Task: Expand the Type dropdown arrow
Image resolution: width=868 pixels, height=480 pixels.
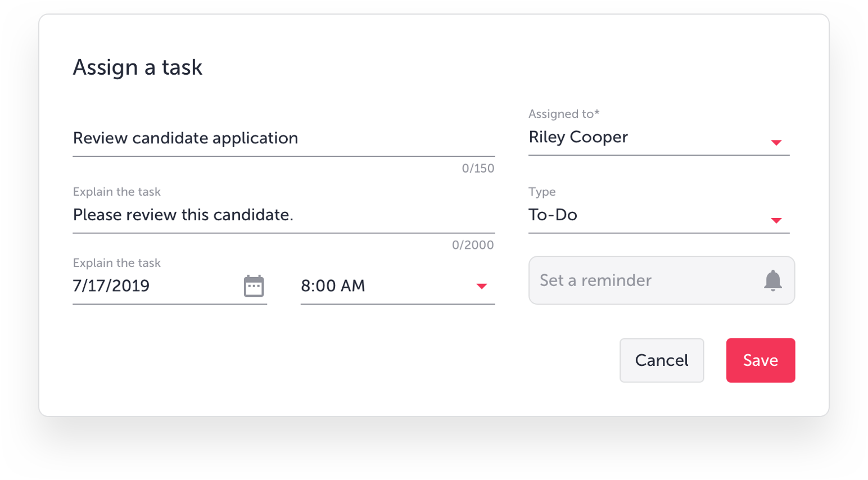Action: (x=776, y=220)
